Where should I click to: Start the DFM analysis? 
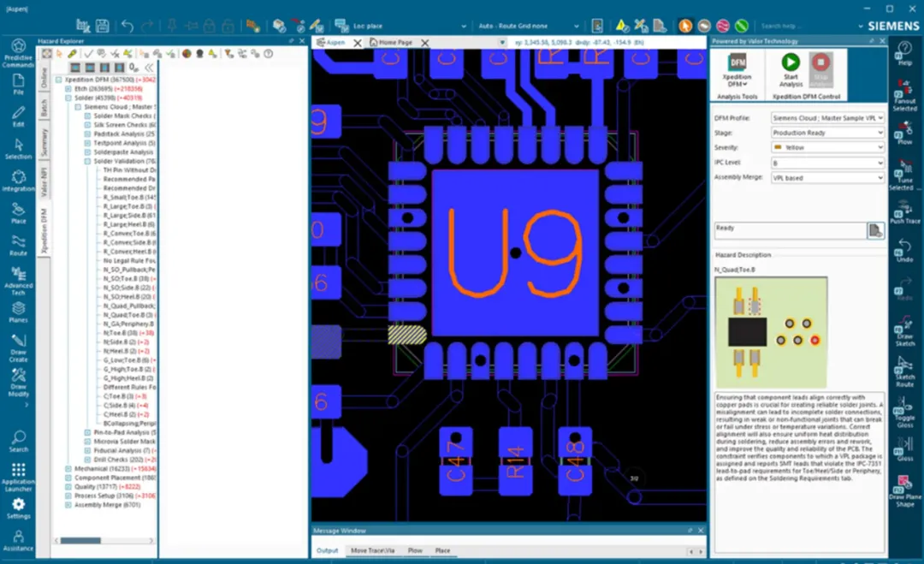tap(791, 69)
